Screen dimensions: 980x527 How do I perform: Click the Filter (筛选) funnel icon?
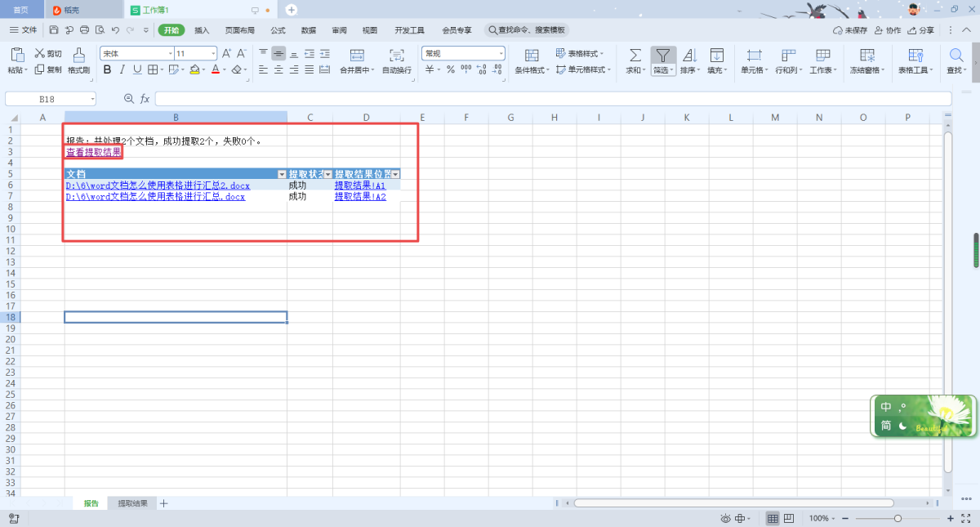(x=662, y=55)
